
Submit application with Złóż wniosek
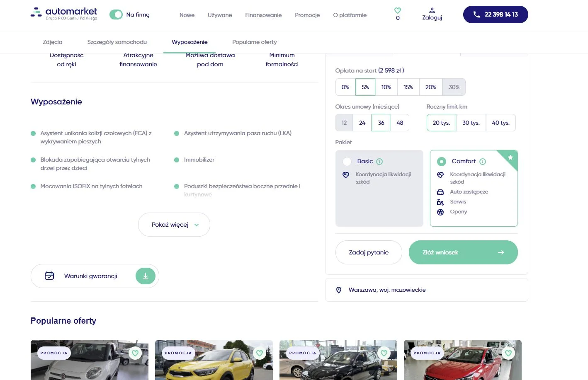[x=463, y=252]
